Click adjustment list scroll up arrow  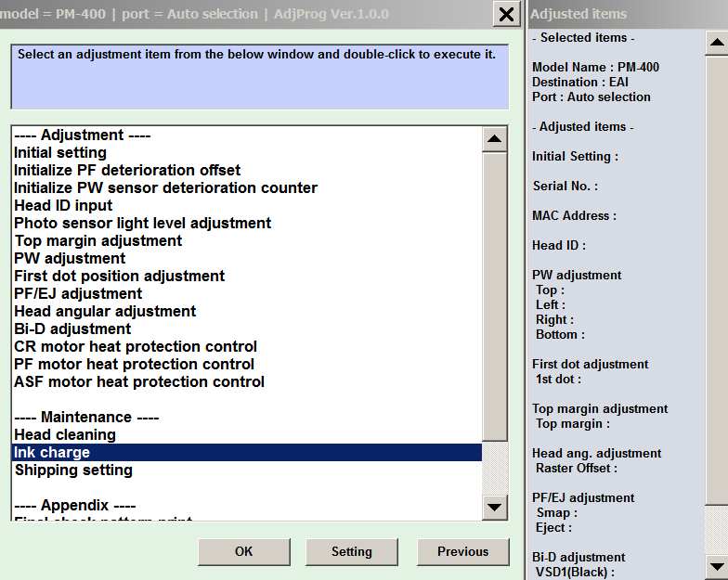click(494, 139)
